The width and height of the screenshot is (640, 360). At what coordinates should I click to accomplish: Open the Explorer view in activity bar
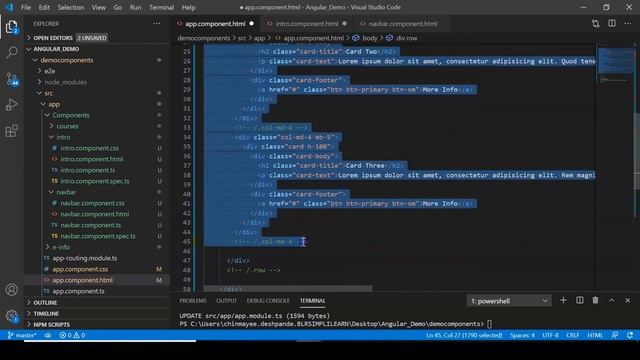11,27
